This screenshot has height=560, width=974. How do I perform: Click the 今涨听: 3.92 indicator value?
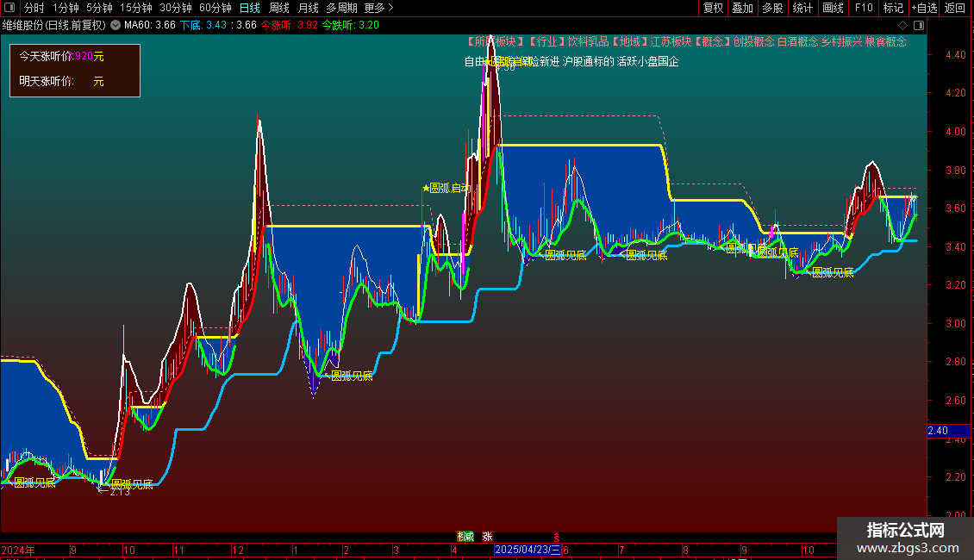click(290, 26)
